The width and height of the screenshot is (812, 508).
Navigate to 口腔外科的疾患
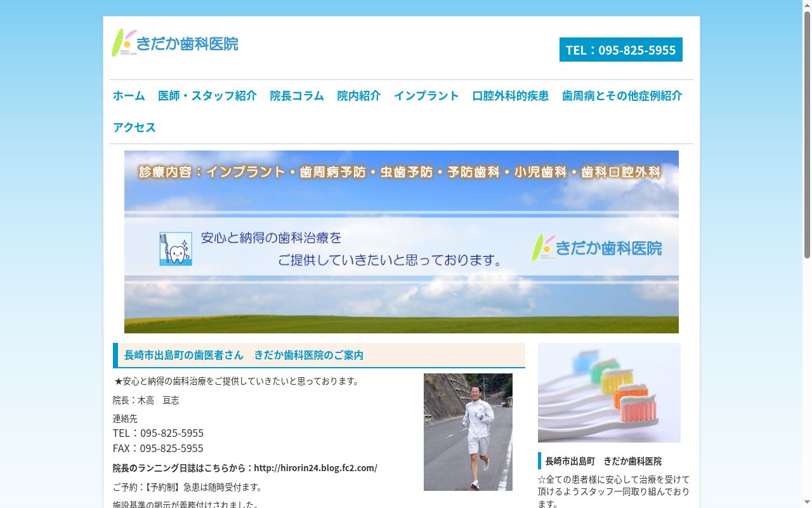[x=511, y=95]
